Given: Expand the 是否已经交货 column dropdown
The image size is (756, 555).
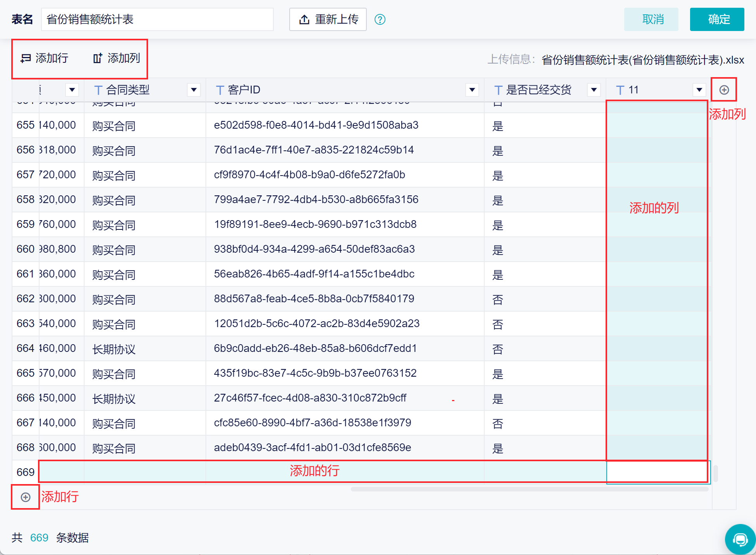Looking at the screenshot, I should (594, 90).
